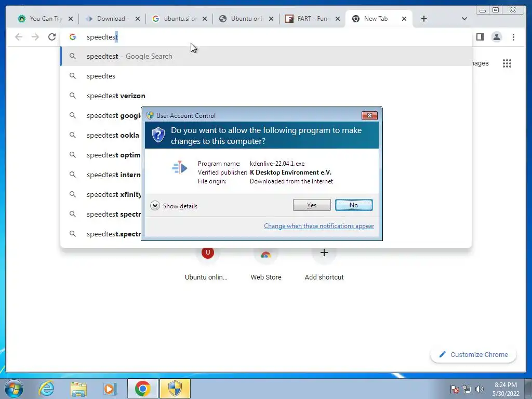Close the User Account Control dialog

[x=369, y=116]
